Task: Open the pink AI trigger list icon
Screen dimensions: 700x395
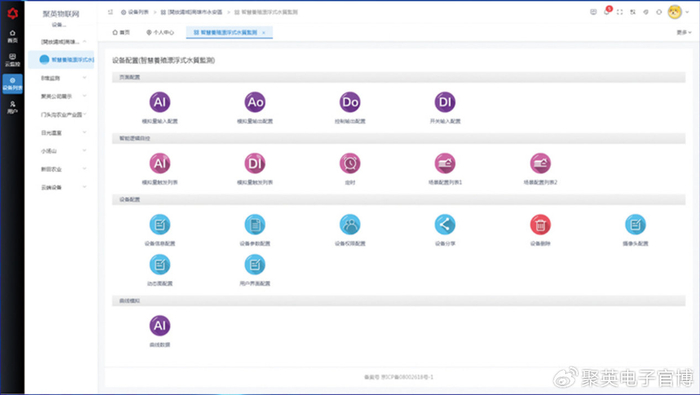Action: (x=160, y=163)
